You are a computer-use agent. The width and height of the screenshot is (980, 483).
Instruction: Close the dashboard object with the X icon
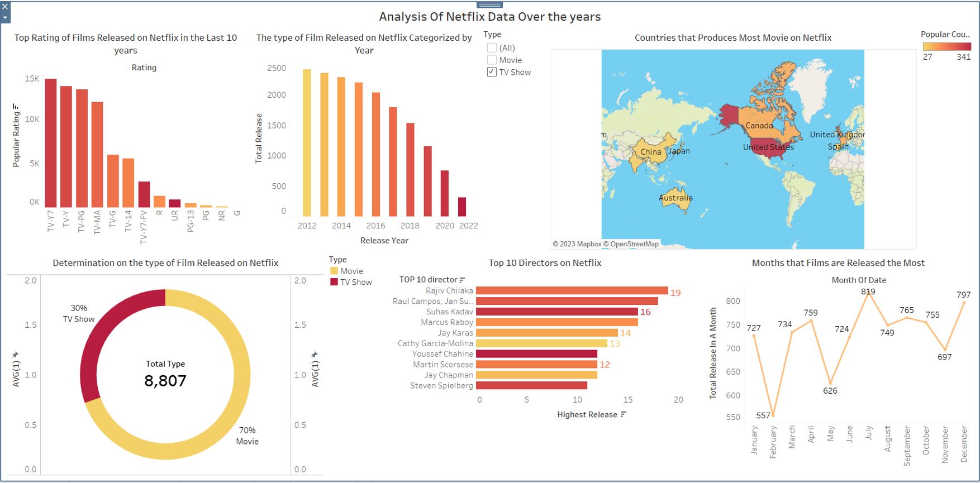(x=5, y=7)
